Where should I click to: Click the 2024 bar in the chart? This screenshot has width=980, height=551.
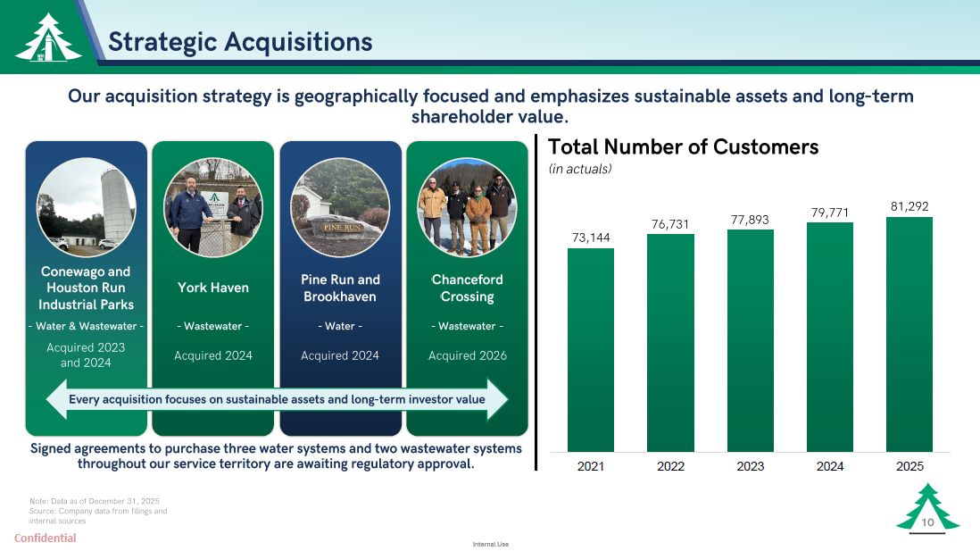tap(830, 336)
